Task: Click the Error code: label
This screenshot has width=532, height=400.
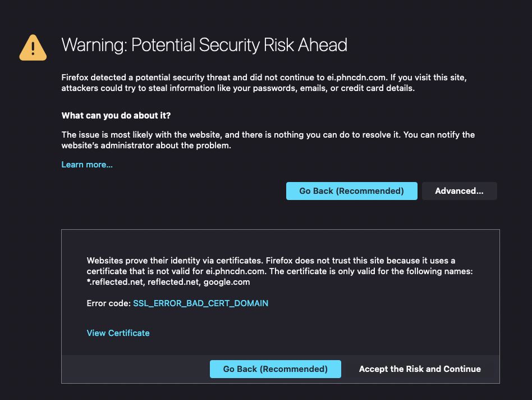Action: pos(108,303)
